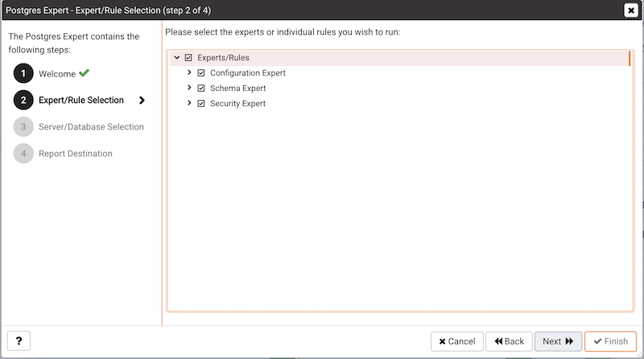
Task: Expand the Schema Expert node
Action: pos(189,88)
